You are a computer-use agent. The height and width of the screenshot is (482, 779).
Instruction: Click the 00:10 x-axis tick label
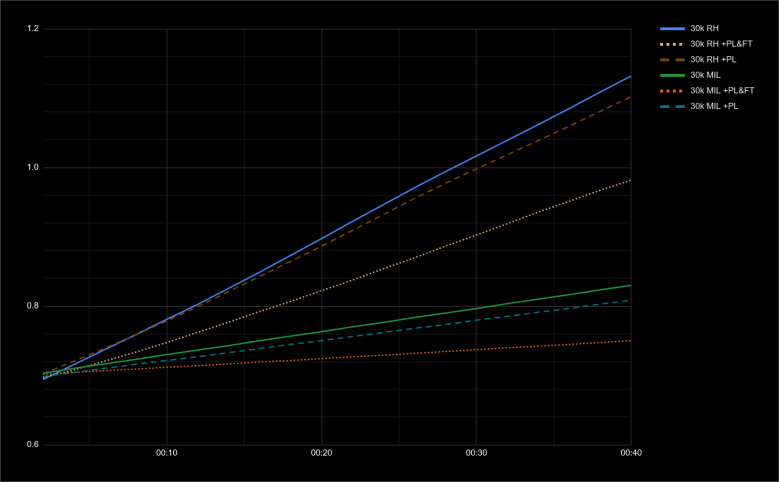pyautogui.click(x=167, y=454)
